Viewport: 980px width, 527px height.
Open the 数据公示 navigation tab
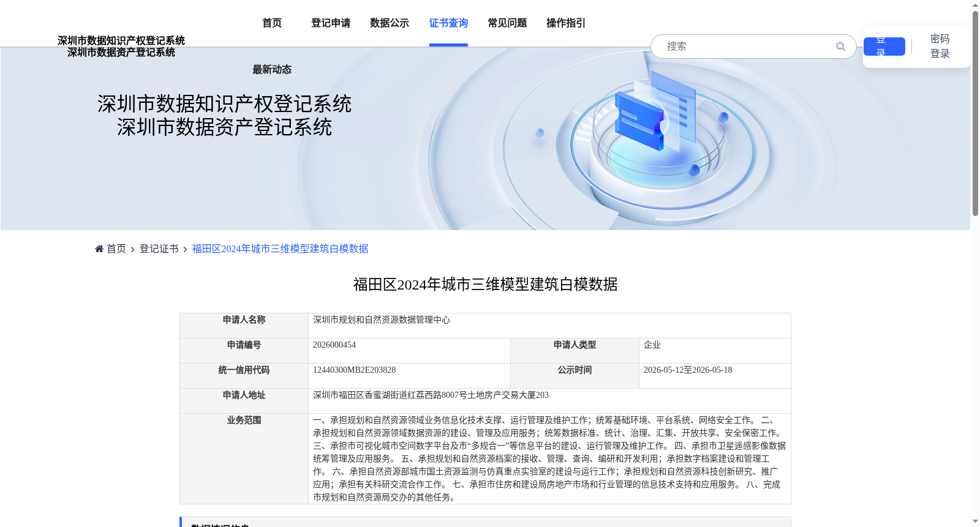tap(390, 23)
